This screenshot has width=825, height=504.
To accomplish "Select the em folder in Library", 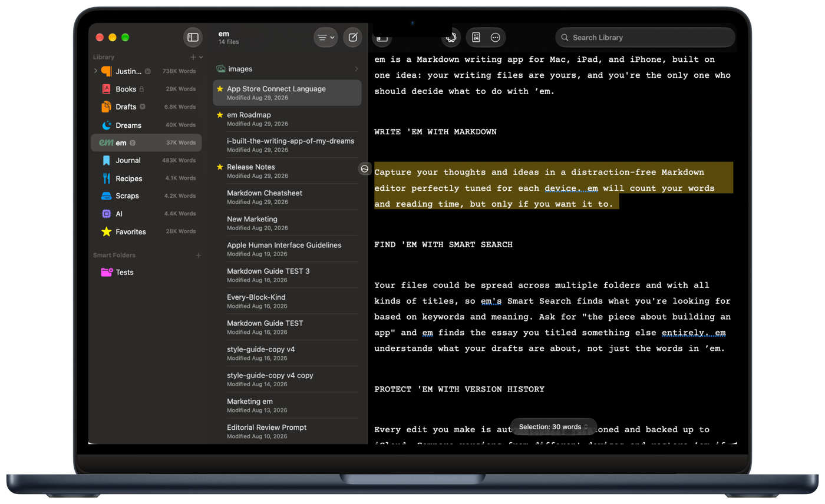I will click(146, 142).
